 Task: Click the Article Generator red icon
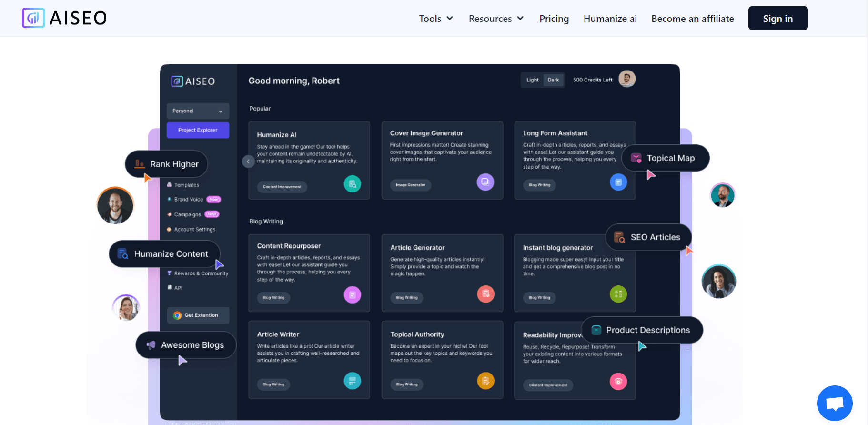[x=485, y=294]
